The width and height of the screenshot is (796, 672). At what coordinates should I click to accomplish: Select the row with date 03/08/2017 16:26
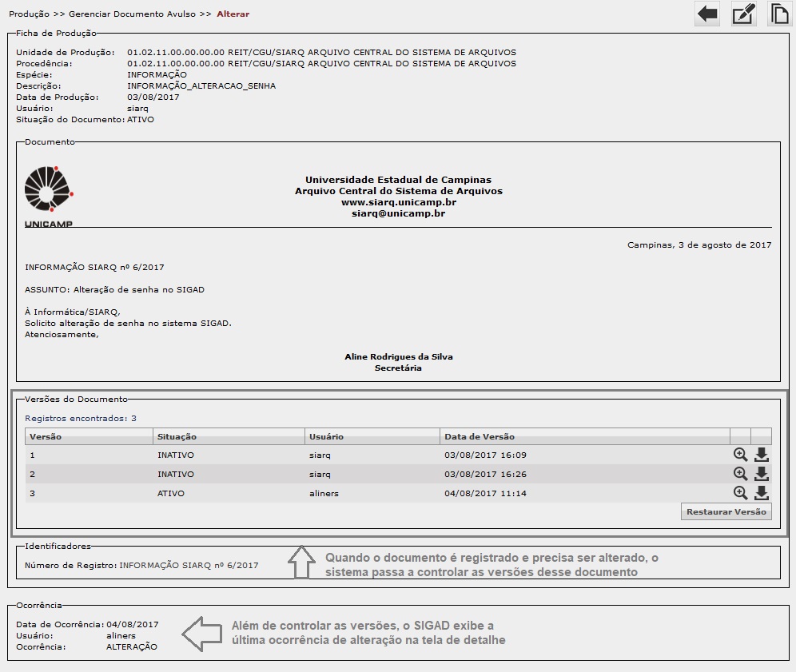pyautogui.click(x=398, y=474)
